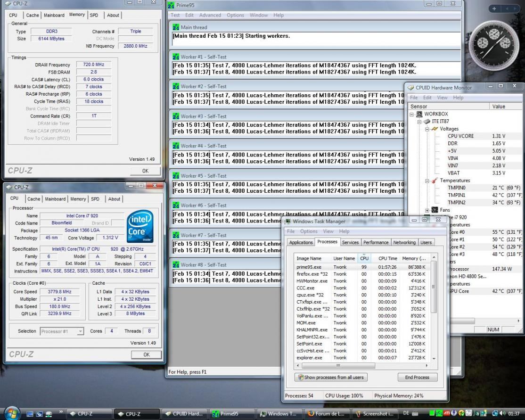Screen dimensions: 525x420
Task: Select the HWMonitor.exe process row
Action: click(x=361, y=281)
